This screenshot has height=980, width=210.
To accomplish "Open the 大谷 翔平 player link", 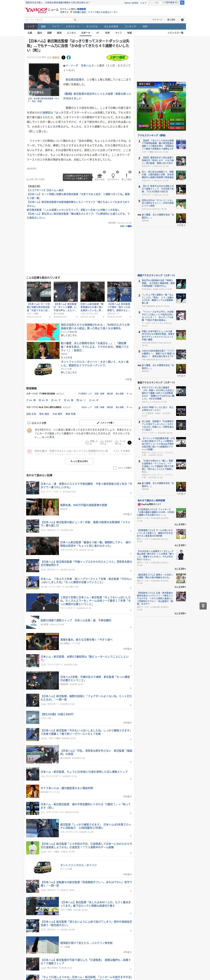I will pos(57,414).
